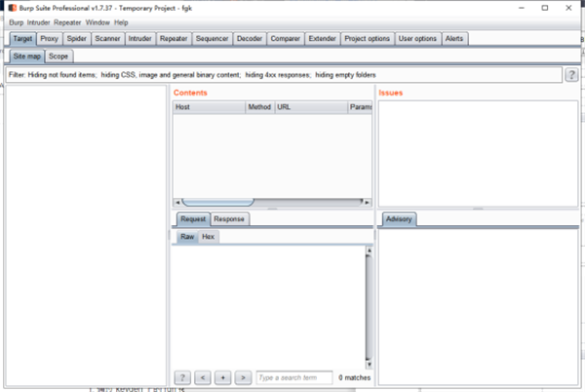Open the Alerts tab
Viewport: 585px width, 392px height.
(x=454, y=39)
